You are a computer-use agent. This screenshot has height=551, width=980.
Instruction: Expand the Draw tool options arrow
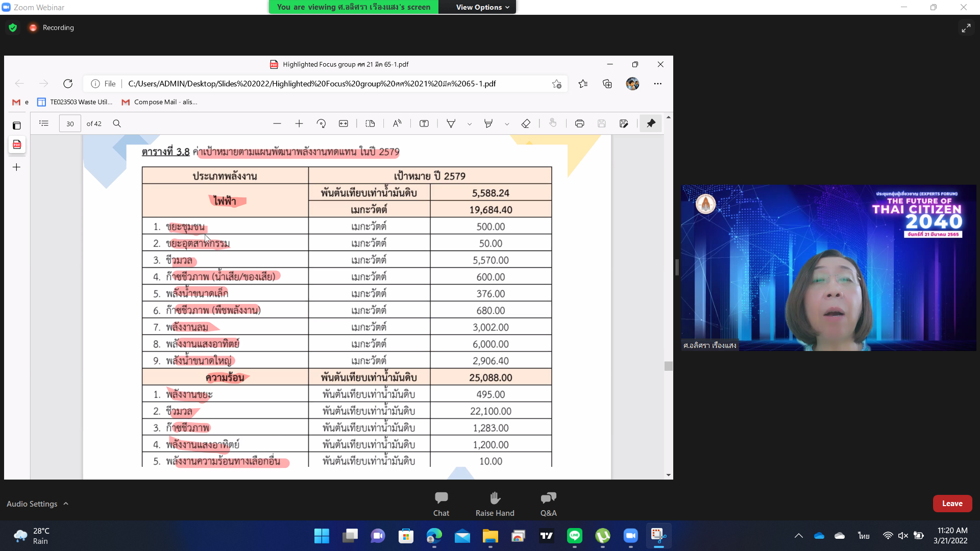pos(470,124)
